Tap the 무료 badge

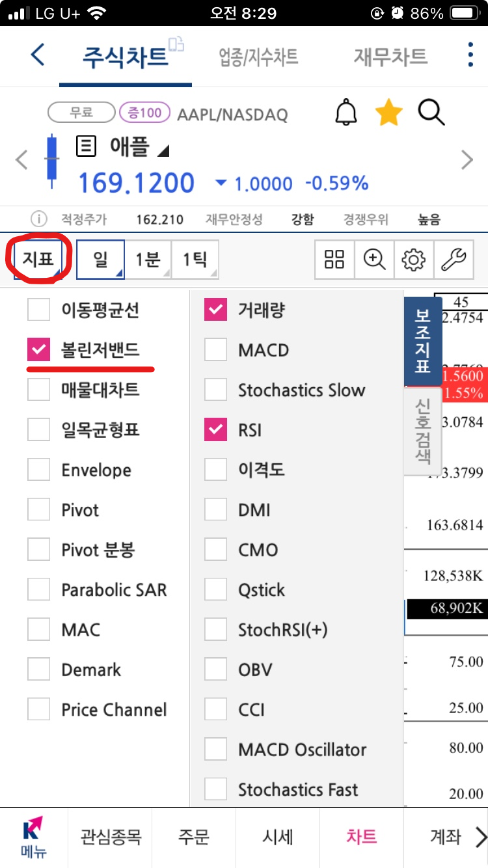(81, 113)
